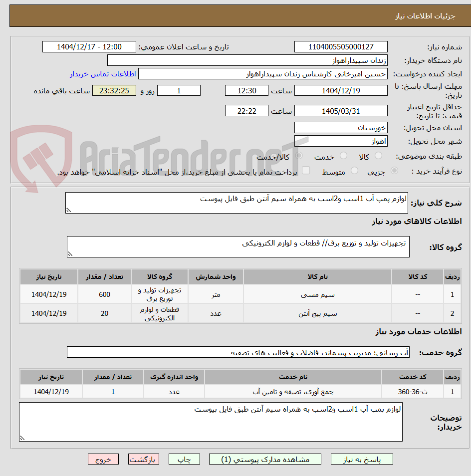Click the شماره نیاز field 1104005505000127
471x476 pixels.
click(341, 47)
